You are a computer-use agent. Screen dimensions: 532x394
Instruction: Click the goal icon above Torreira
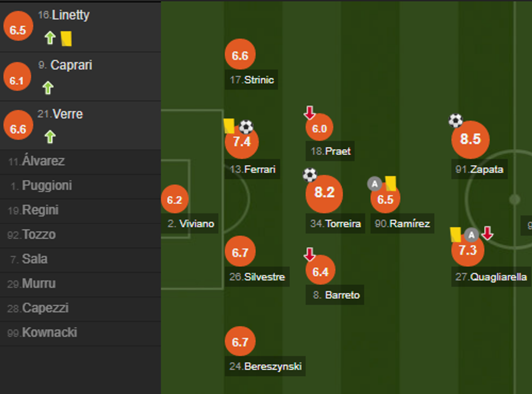(309, 175)
